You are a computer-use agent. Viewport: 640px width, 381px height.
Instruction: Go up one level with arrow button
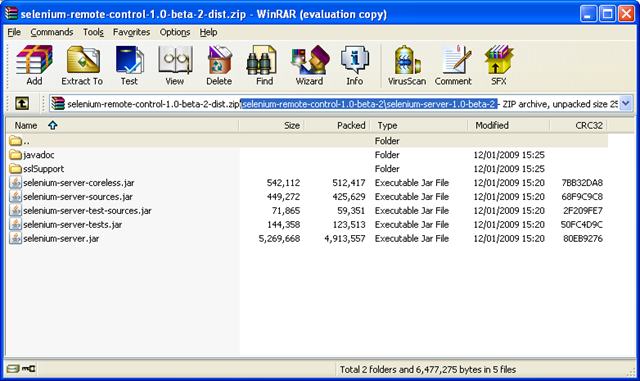(x=22, y=103)
